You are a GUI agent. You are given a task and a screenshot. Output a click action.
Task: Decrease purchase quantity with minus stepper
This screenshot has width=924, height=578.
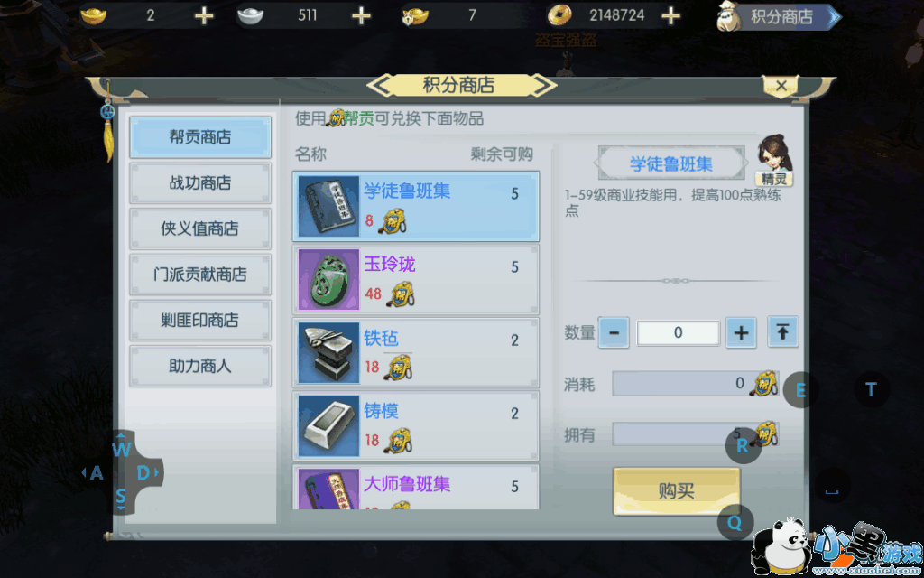tap(614, 332)
